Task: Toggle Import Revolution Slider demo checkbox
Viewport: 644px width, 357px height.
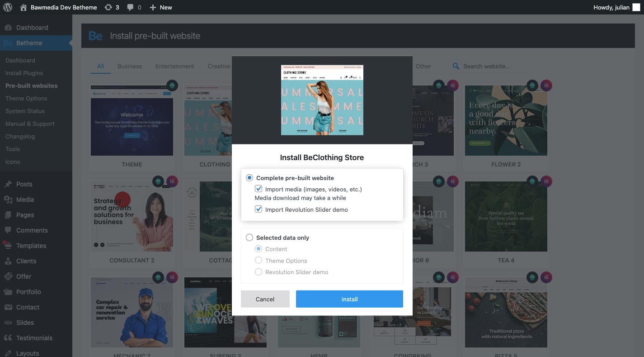Action: pyautogui.click(x=259, y=209)
